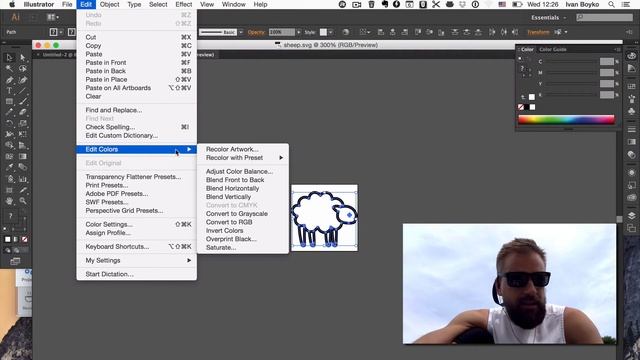640x360 pixels.
Task: Switch to the Color Guide tab
Action: pos(553,49)
